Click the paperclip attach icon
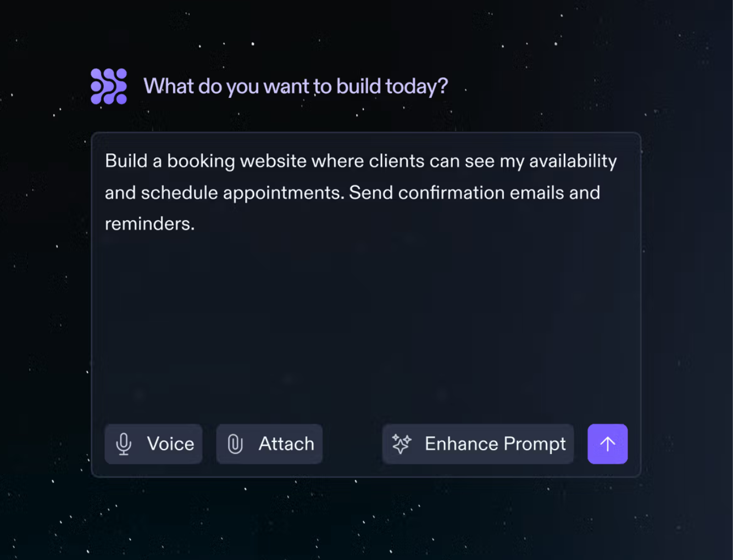 click(235, 444)
